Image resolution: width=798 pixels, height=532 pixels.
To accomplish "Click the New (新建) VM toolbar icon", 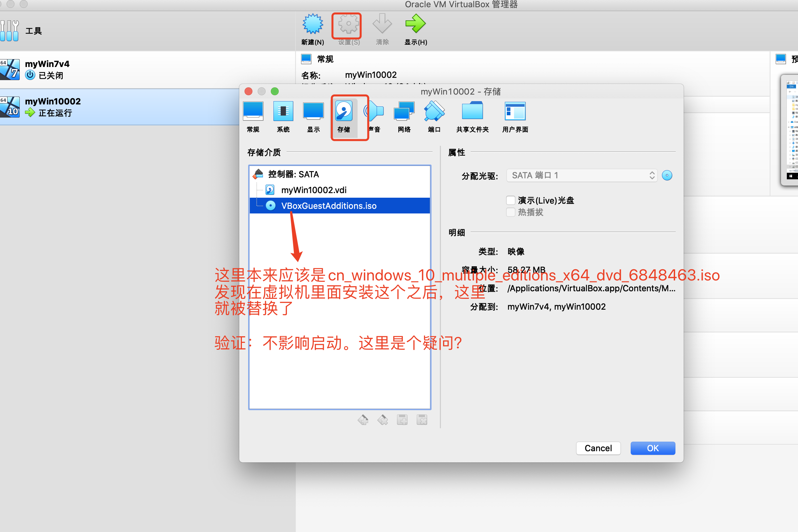I will click(313, 24).
